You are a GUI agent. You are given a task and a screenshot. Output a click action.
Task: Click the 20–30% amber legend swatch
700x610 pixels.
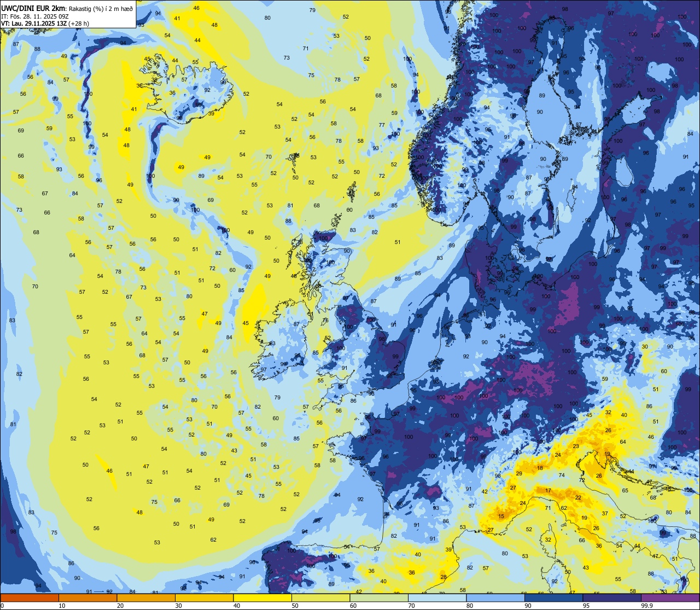point(146,598)
